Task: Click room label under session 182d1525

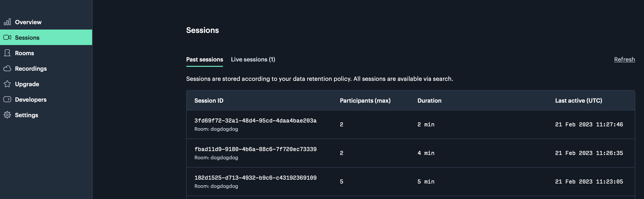Action: click(216, 186)
